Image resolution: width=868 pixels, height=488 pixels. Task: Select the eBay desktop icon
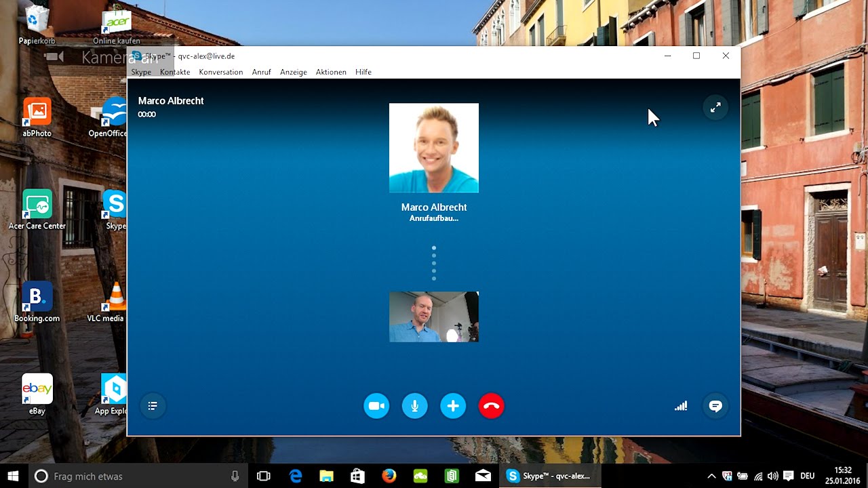tap(37, 394)
